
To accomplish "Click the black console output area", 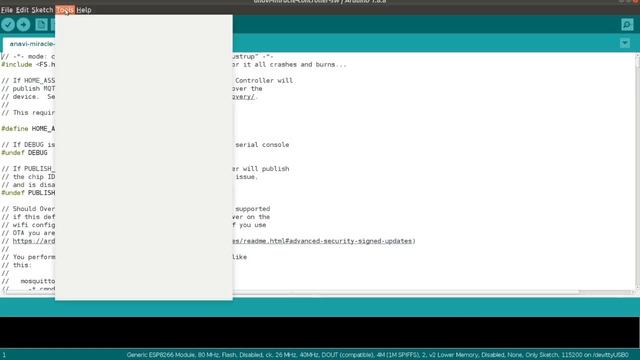I will click(320, 333).
